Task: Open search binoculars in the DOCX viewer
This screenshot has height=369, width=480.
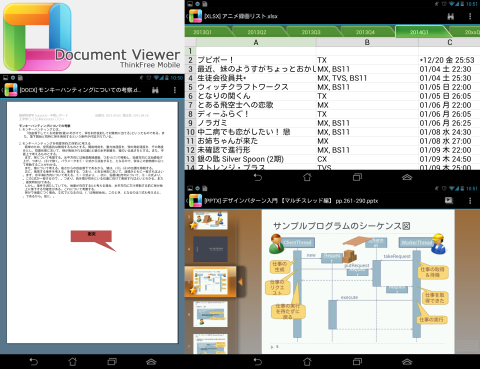Action: click(155, 90)
